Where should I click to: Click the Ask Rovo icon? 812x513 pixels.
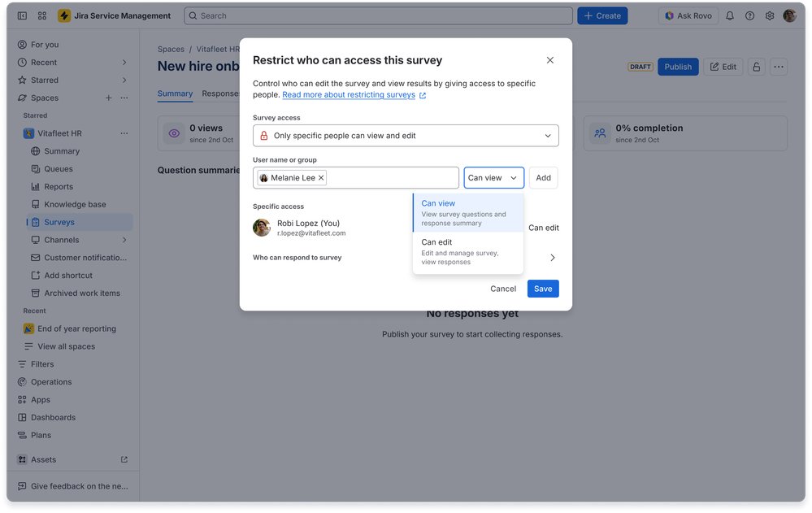click(x=688, y=15)
